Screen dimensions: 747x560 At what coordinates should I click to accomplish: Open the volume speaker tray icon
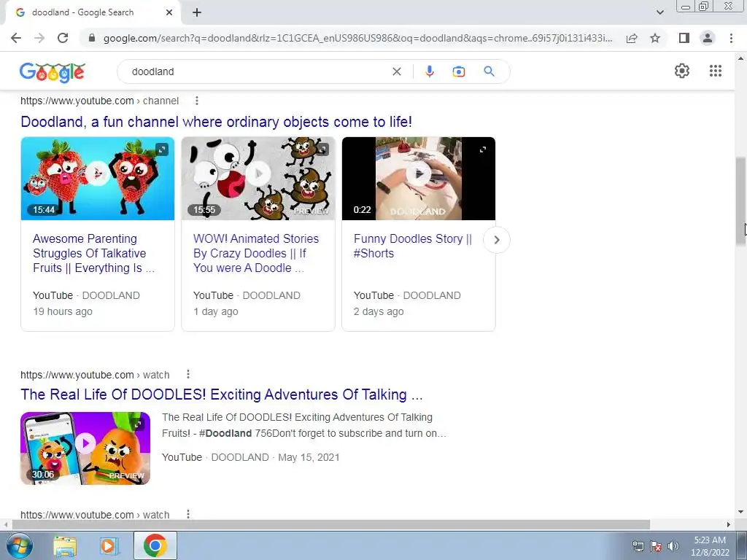[673, 546]
